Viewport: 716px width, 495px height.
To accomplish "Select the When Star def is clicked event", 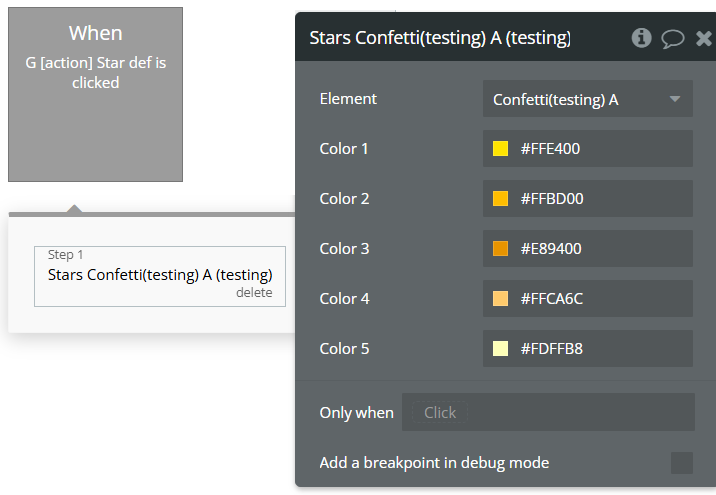I will point(95,95).
